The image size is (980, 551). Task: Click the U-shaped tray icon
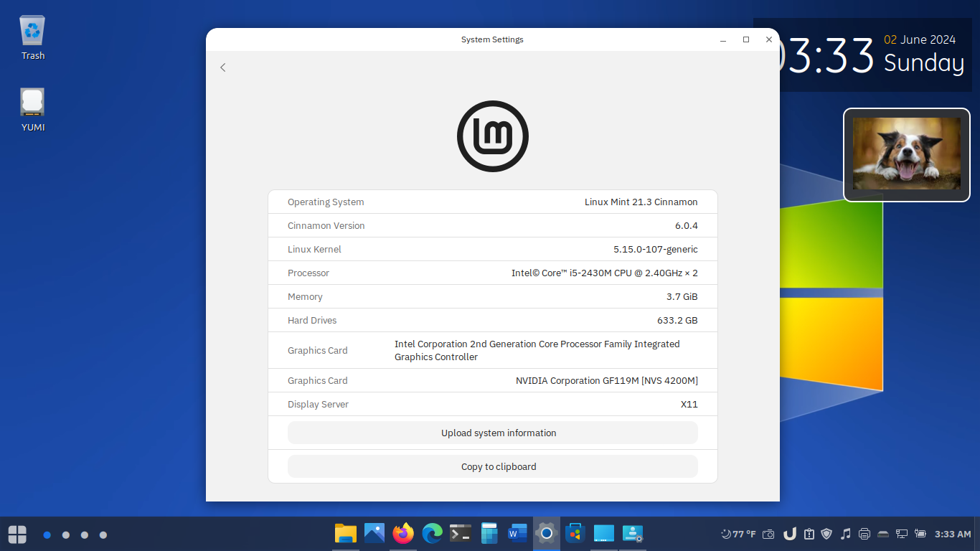[790, 534]
